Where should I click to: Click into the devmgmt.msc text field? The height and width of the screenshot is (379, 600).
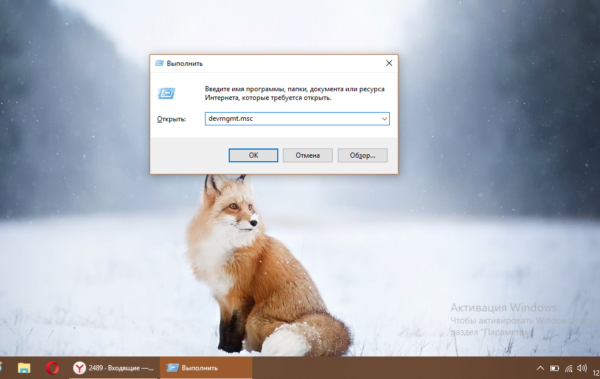tap(293, 119)
